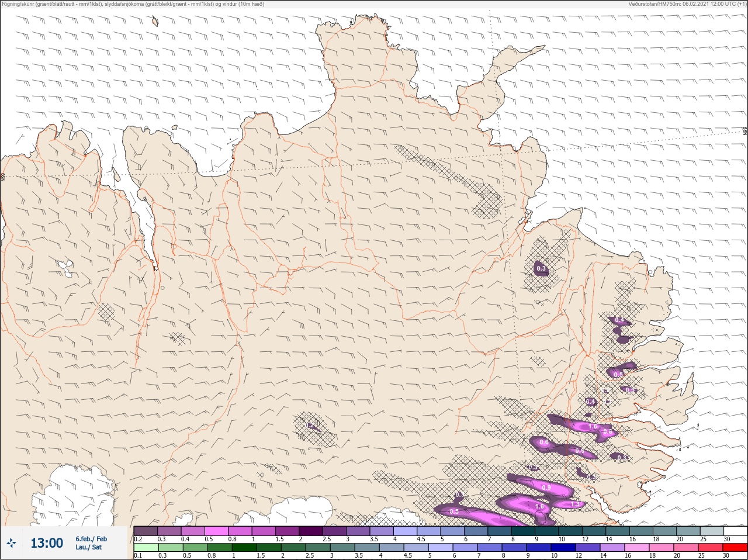This screenshot has width=748, height=560.
Task: Click the Veðurstofan/HM750m model run header
Action: click(687, 4)
